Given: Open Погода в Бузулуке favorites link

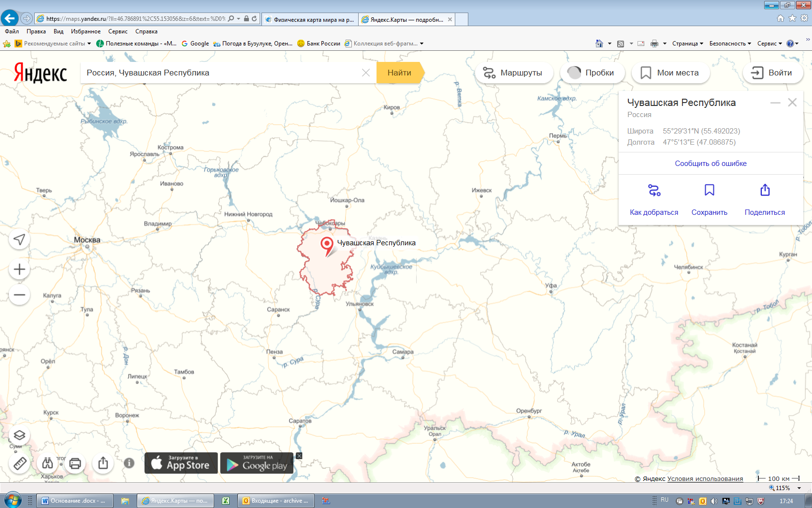Looking at the screenshot, I should 253,44.
